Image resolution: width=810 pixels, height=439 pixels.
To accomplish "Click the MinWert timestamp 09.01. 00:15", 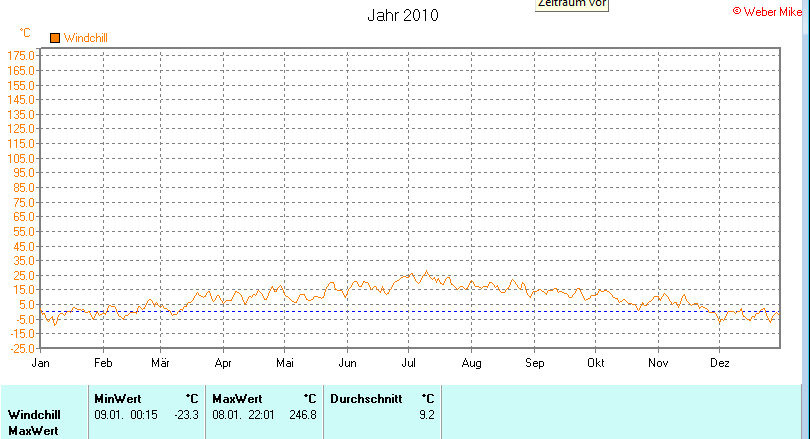I will (x=126, y=415).
